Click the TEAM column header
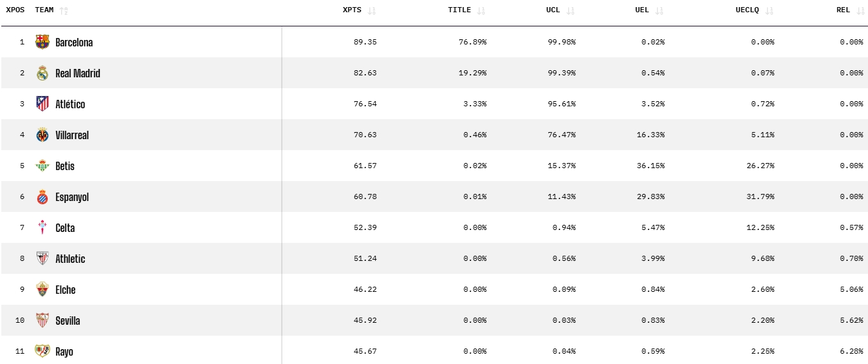868x364 pixels. tap(44, 10)
